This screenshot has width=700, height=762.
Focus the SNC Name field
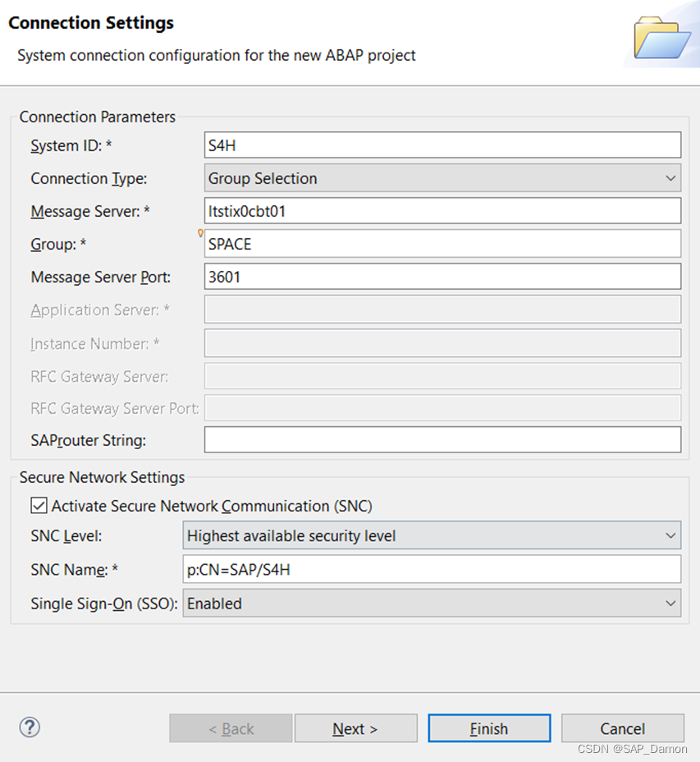tap(432, 569)
